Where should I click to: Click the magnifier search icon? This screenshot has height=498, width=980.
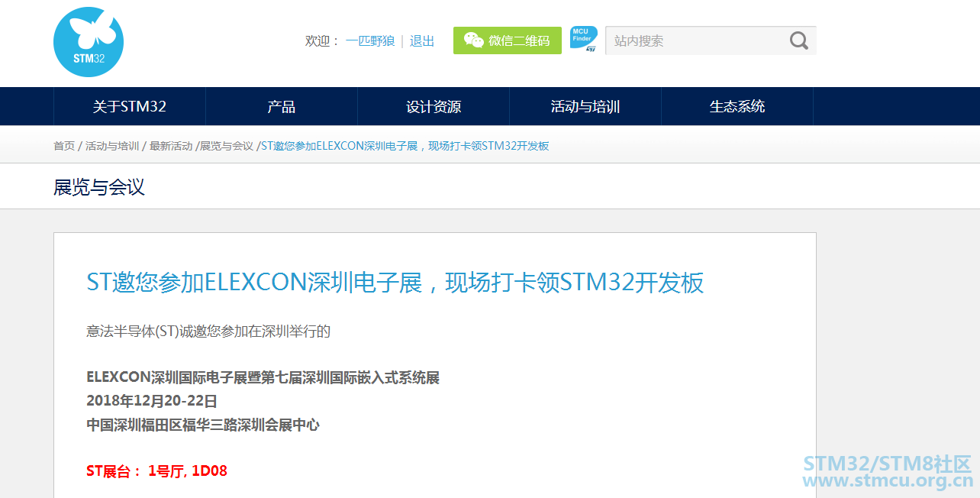798,40
